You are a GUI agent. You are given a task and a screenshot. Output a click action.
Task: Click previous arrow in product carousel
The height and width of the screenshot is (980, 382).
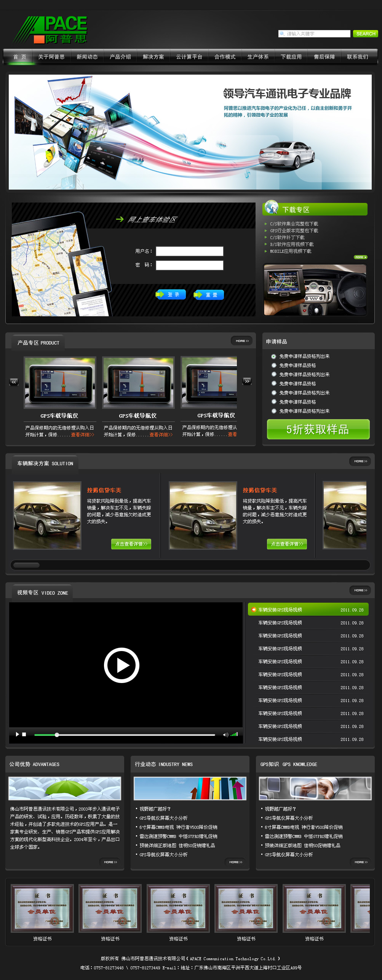click(14, 382)
